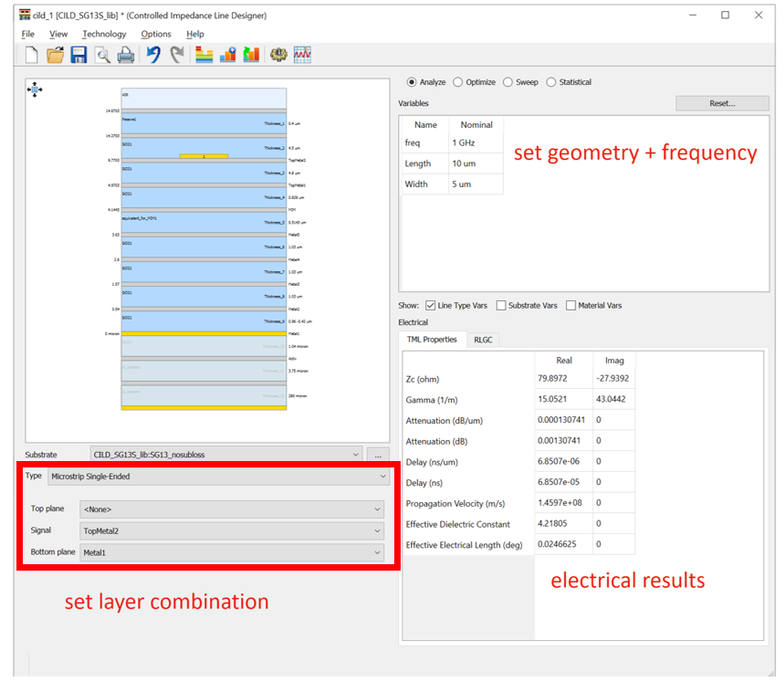Edit the Length value 10 um
The width and height of the screenshot is (784, 682).
coord(476,163)
